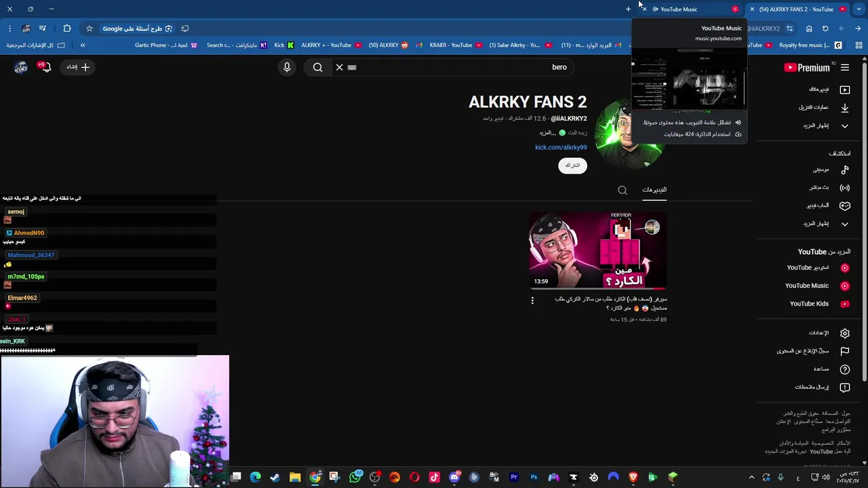The width and height of the screenshot is (868, 488).
Task: Click voice search microphone button
Action: click(x=287, y=67)
